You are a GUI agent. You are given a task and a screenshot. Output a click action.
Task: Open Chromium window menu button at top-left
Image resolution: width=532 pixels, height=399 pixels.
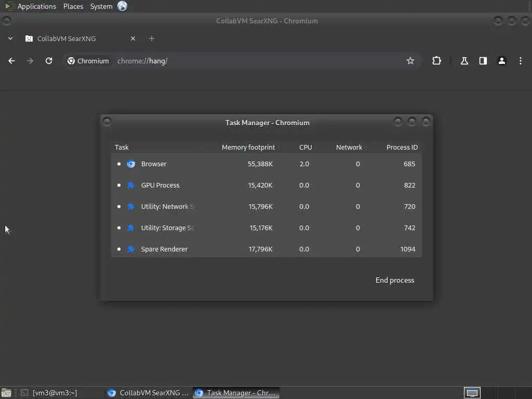coord(6,21)
